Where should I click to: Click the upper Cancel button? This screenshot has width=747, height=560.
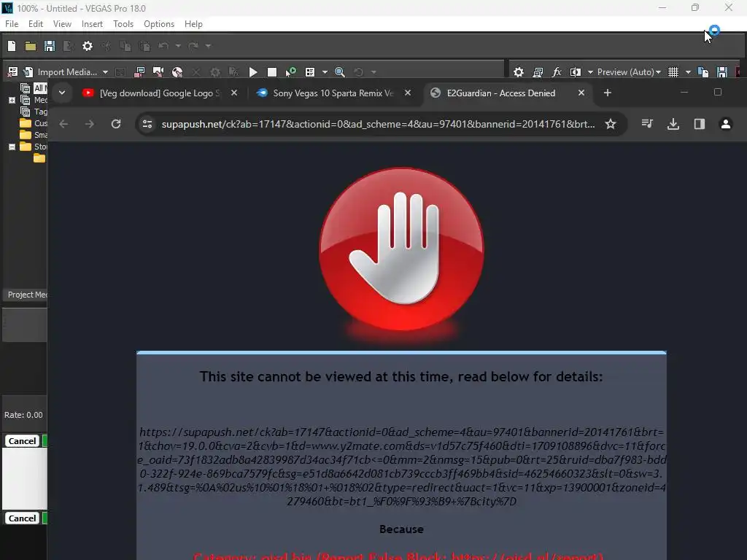pos(23,441)
